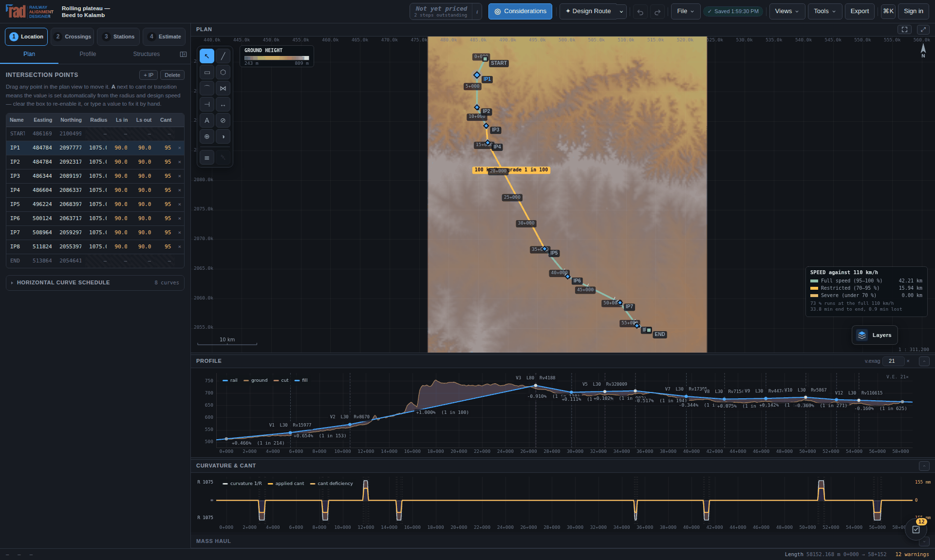Select the straight line drawing tool
Image resolution: width=935 pixels, height=560 pixels.
pos(223,56)
